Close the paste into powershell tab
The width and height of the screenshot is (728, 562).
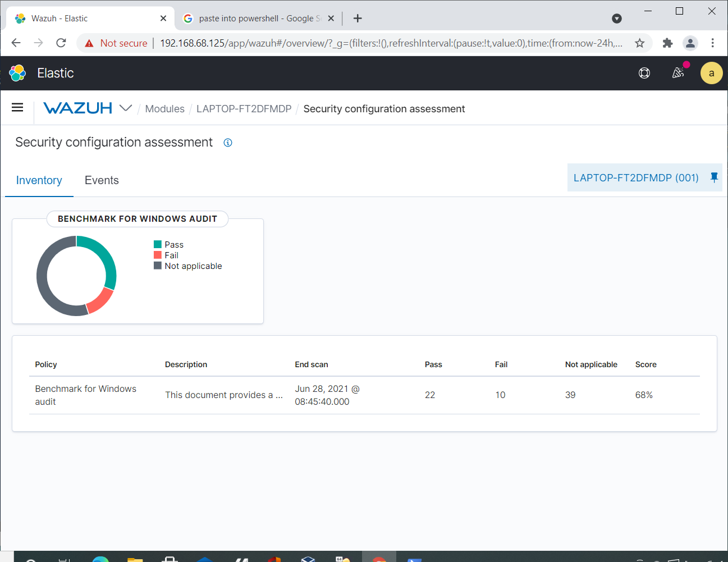331,19
